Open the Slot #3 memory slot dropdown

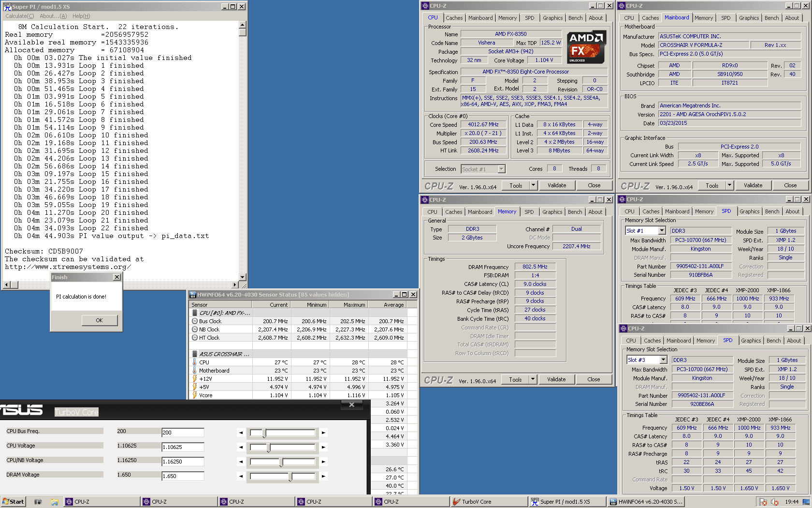click(663, 360)
